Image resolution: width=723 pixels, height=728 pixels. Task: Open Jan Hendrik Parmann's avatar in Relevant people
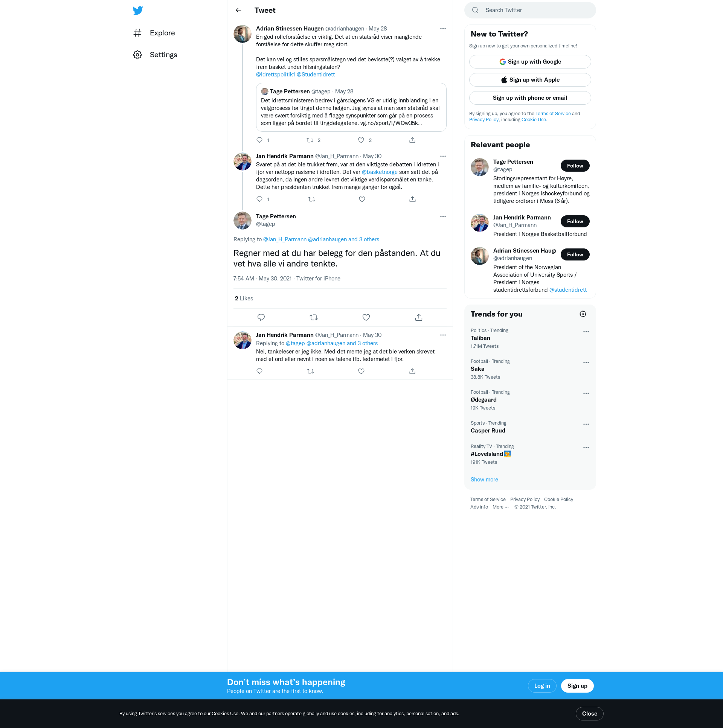click(479, 223)
